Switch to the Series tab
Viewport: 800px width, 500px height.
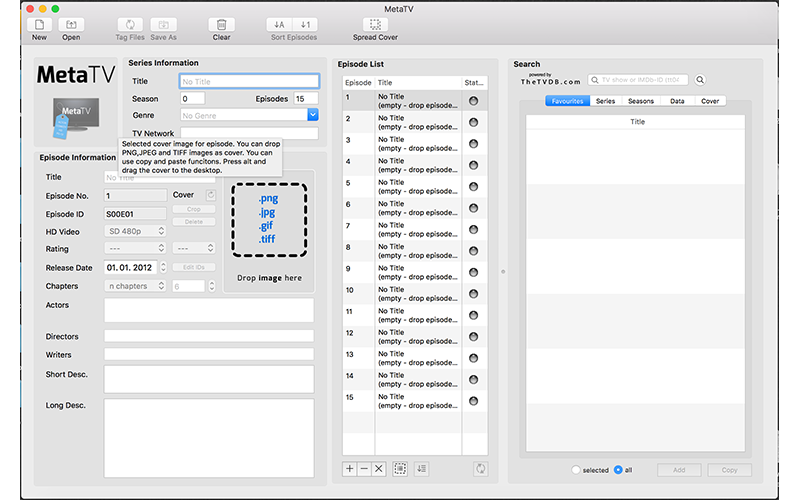pos(605,101)
